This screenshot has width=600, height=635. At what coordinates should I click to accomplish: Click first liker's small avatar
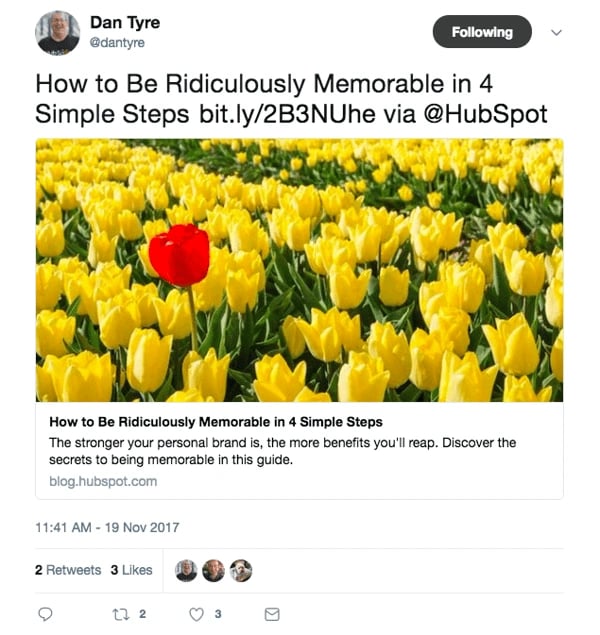[x=186, y=570]
